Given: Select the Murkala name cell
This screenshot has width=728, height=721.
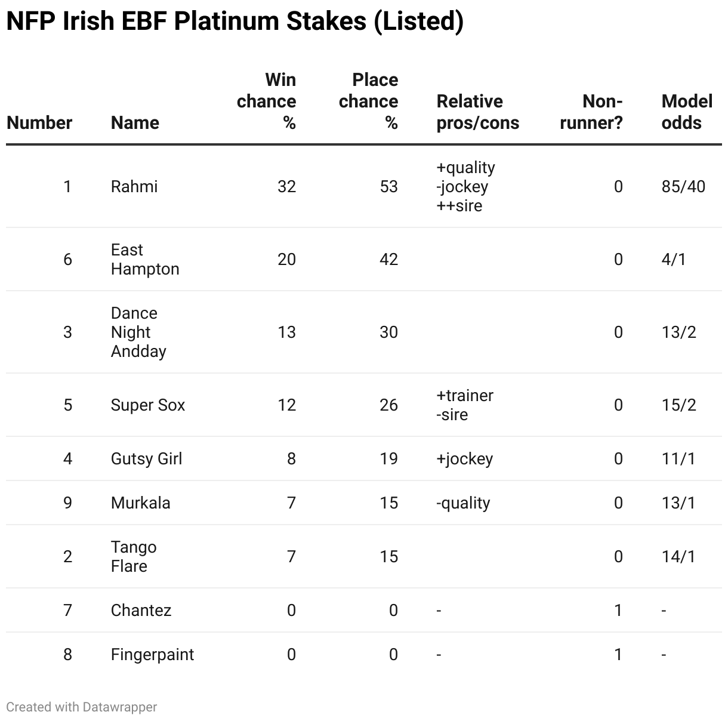Looking at the screenshot, I should pos(141,503).
